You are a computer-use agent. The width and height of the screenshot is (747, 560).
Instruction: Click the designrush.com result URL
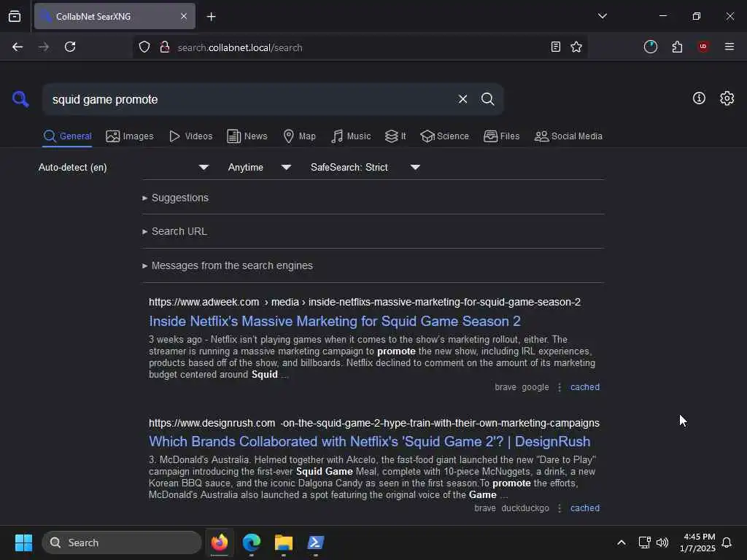tap(374, 423)
